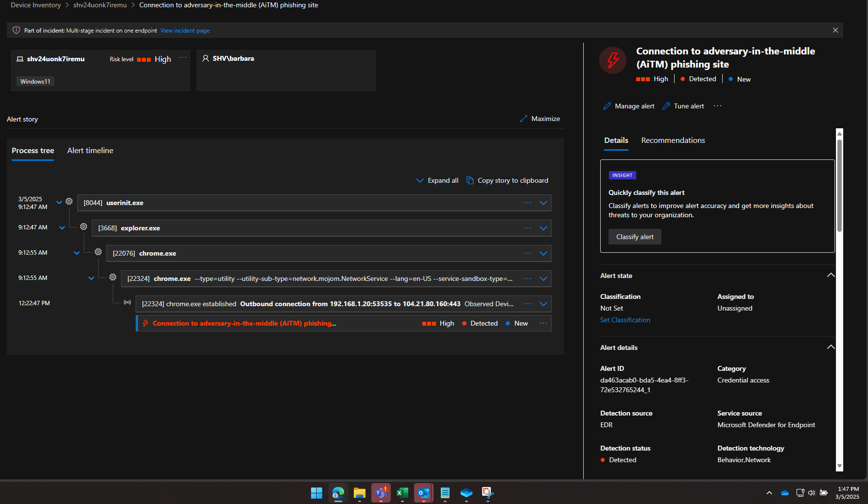The image size is (868, 504).
Task: Click the Maximize alert story icon
Action: [x=523, y=119]
